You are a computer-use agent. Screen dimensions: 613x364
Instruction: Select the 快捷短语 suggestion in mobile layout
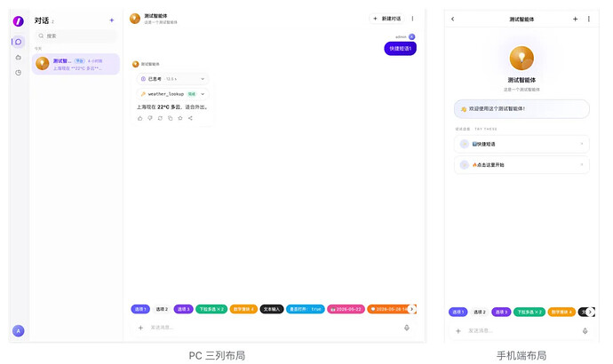521,144
